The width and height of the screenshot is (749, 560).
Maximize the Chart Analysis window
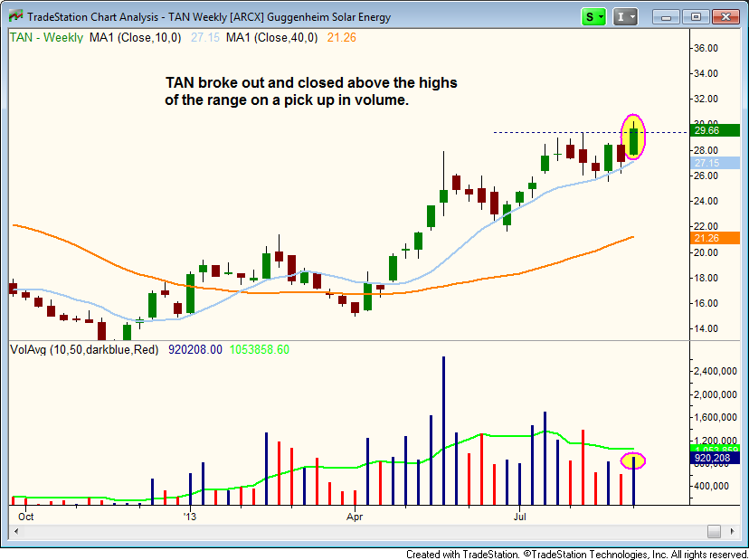(696, 17)
